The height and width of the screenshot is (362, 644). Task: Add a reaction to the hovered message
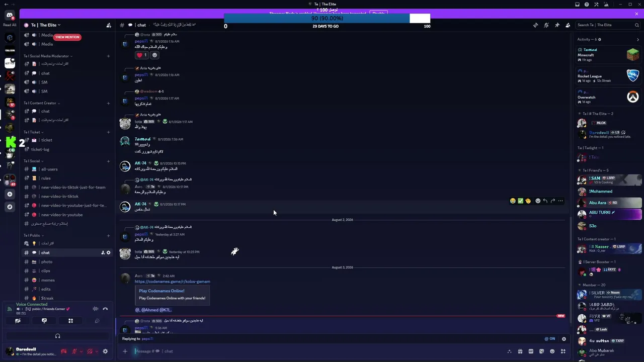click(x=538, y=201)
